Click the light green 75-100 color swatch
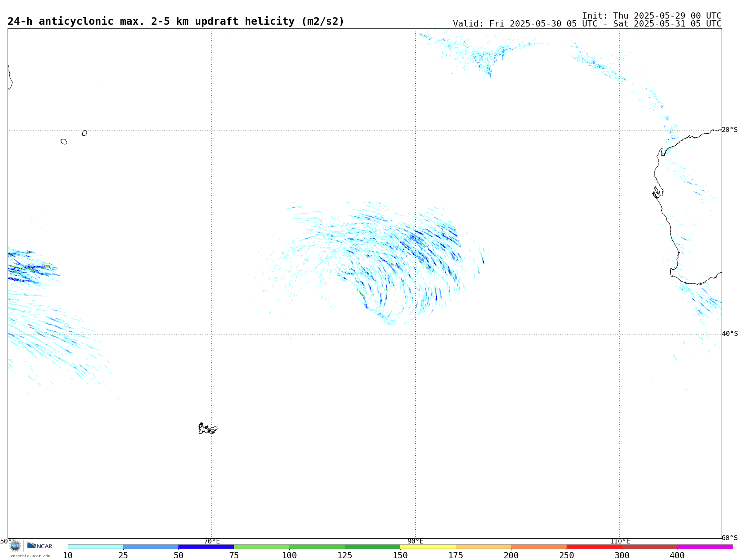The width and height of the screenshot is (744, 560). pyautogui.click(x=262, y=547)
